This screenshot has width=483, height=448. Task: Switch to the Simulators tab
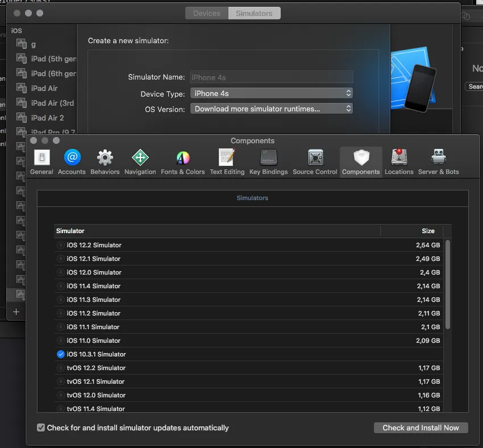pos(254,13)
